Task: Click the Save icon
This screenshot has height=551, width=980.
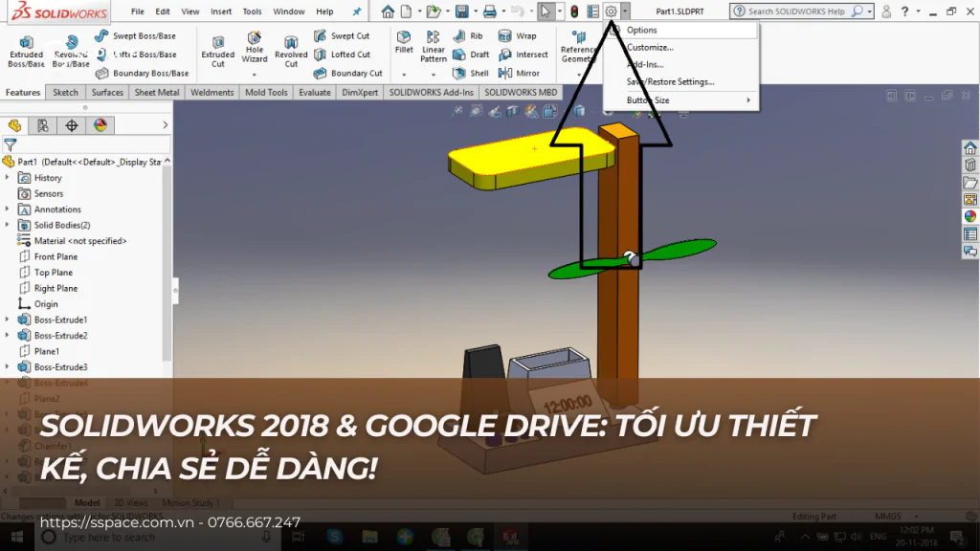Action: [462, 11]
